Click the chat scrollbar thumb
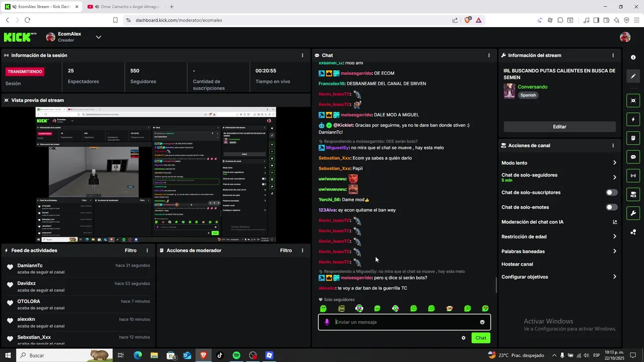The image size is (644, 362). (497, 285)
